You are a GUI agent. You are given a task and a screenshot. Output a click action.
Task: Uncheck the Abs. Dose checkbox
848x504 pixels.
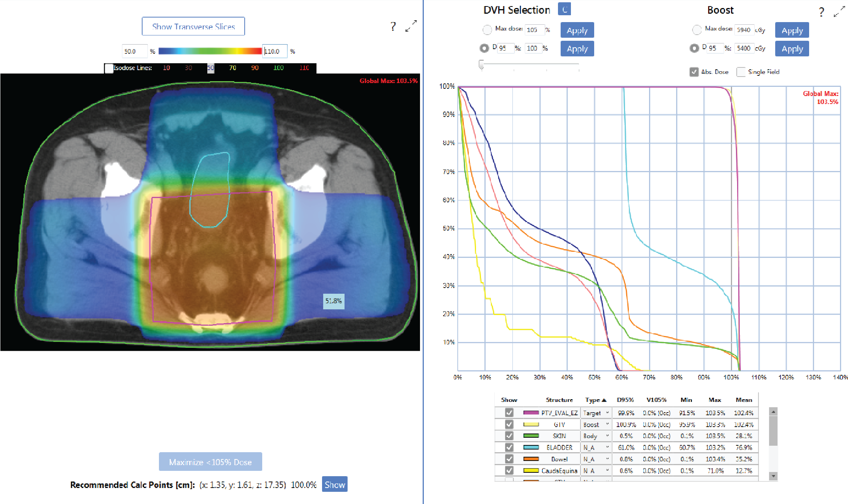tap(694, 72)
